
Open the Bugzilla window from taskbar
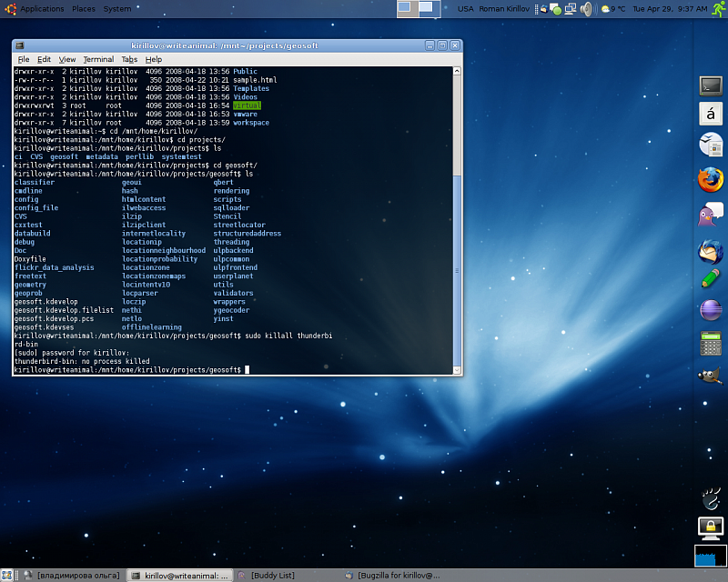click(398, 576)
